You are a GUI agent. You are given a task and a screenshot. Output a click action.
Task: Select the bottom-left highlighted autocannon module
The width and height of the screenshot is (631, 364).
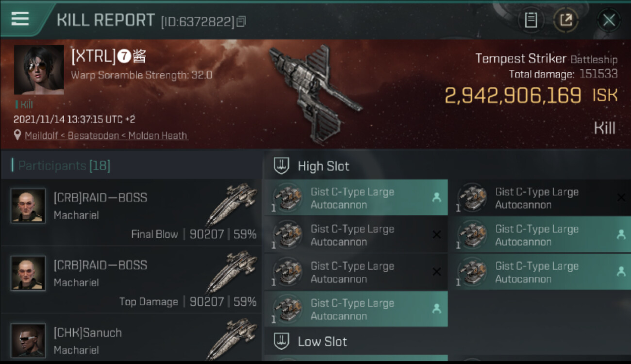tap(355, 309)
